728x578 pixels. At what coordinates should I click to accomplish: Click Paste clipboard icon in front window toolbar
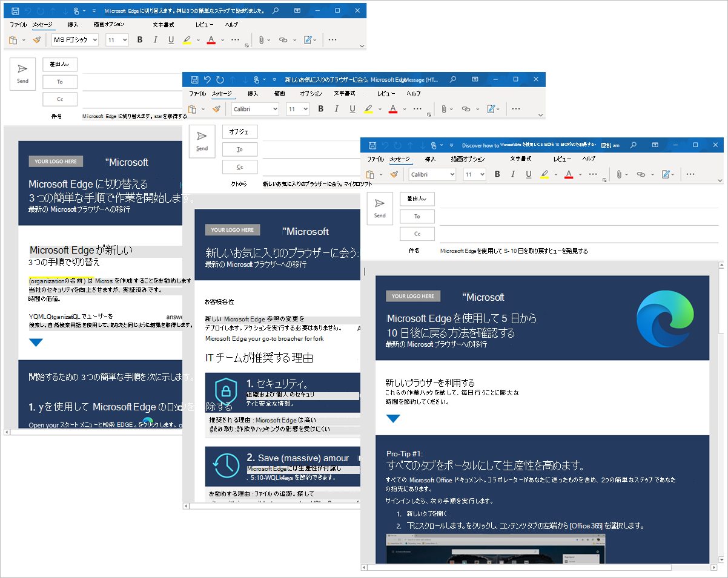coord(370,174)
